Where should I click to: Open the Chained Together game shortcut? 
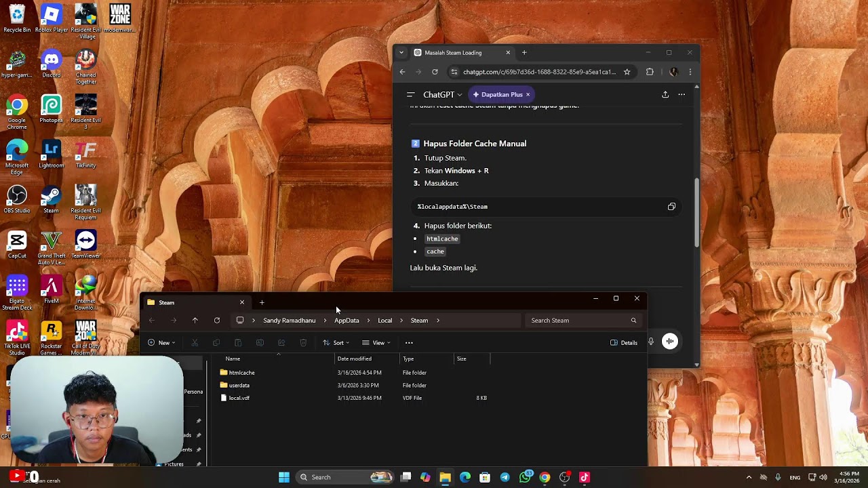point(85,66)
